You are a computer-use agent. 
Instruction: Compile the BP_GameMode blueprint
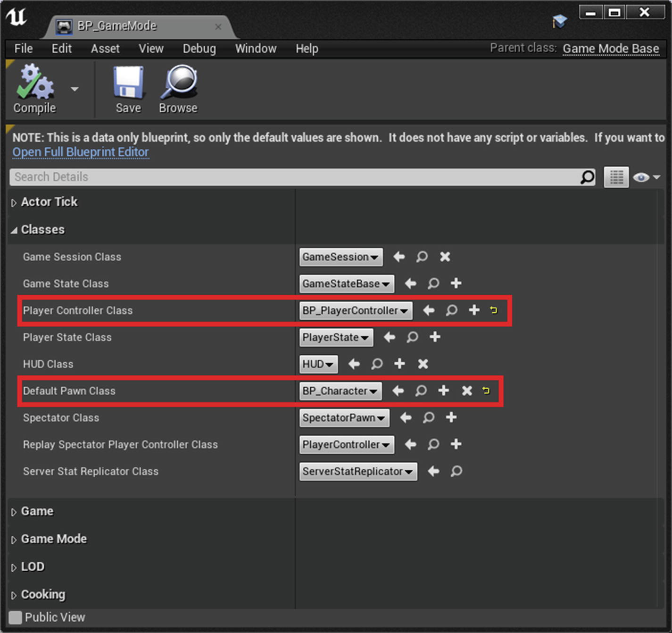point(34,89)
